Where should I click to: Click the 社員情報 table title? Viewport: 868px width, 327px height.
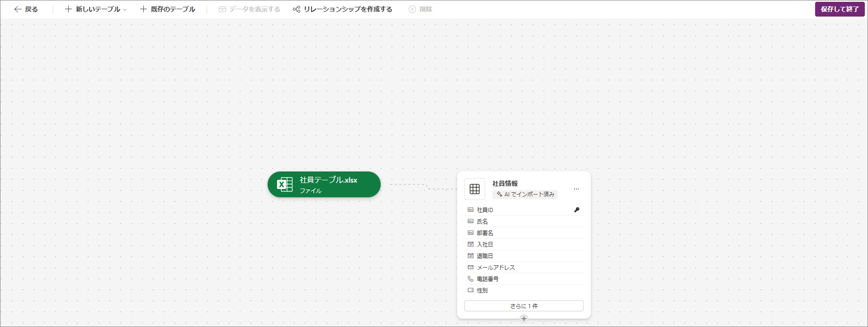(505, 183)
